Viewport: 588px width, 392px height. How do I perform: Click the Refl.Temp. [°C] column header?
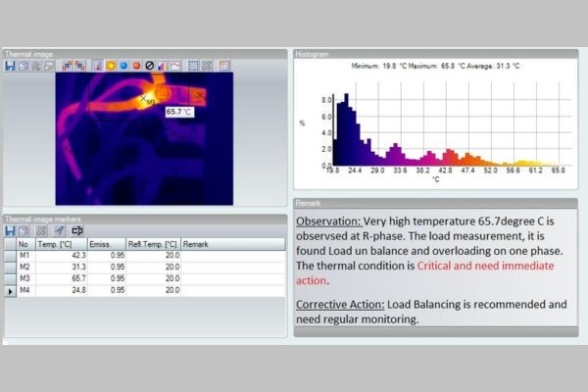coord(154,244)
